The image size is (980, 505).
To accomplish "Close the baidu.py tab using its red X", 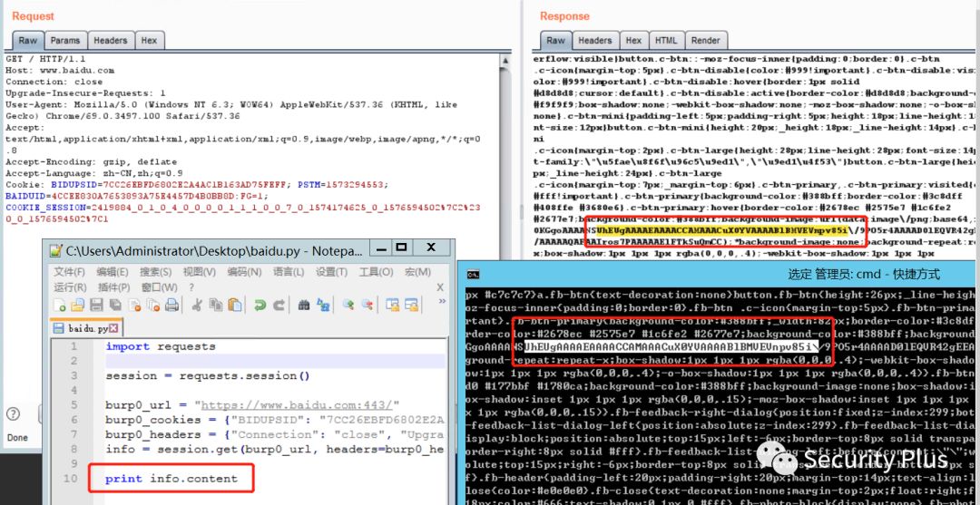I will [x=113, y=328].
